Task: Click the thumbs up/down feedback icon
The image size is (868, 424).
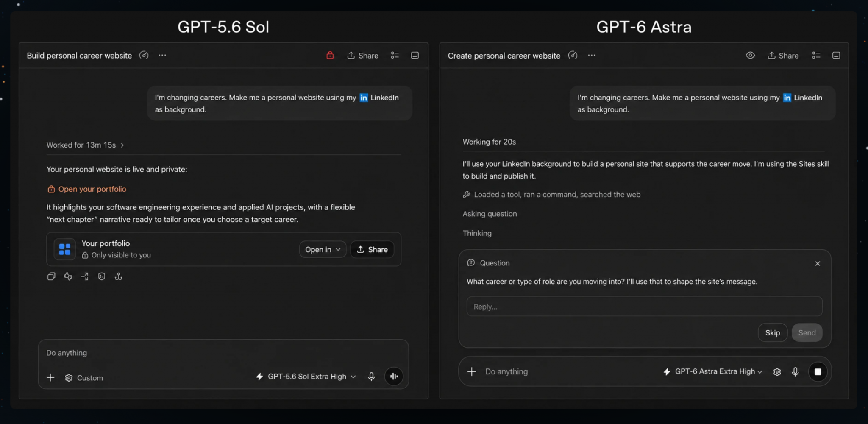Action: pyautogui.click(x=68, y=276)
